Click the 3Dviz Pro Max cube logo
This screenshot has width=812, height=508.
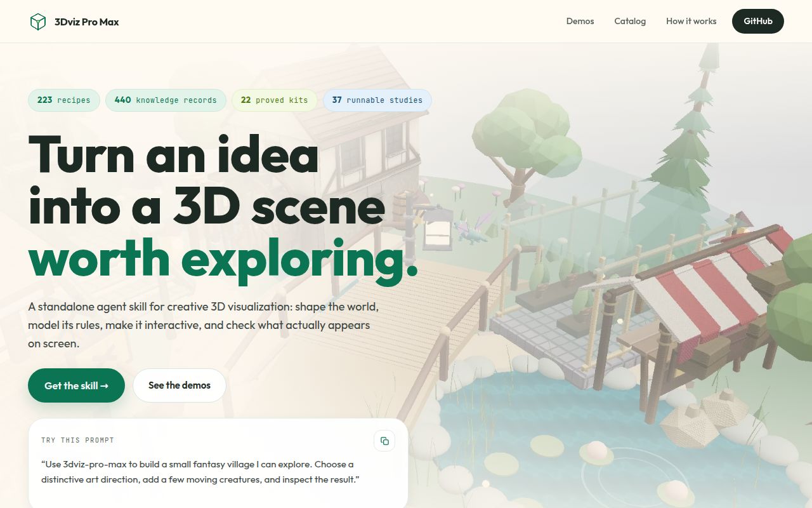pyautogui.click(x=38, y=22)
